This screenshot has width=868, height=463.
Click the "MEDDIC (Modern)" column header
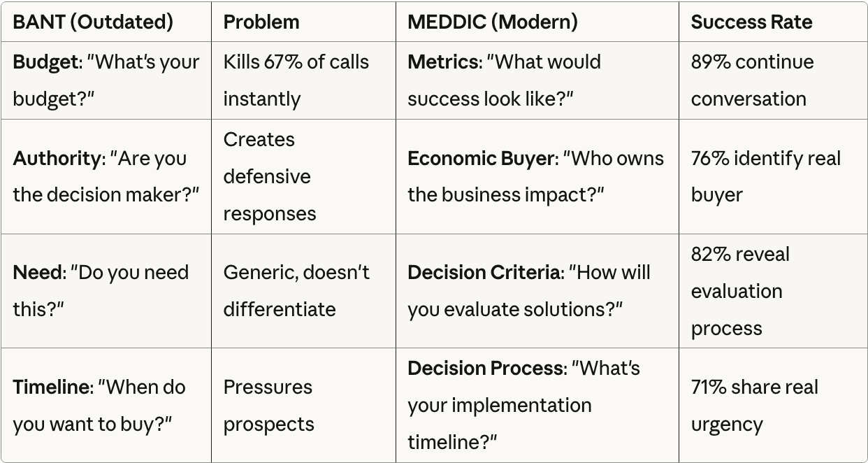click(x=492, y=22)
